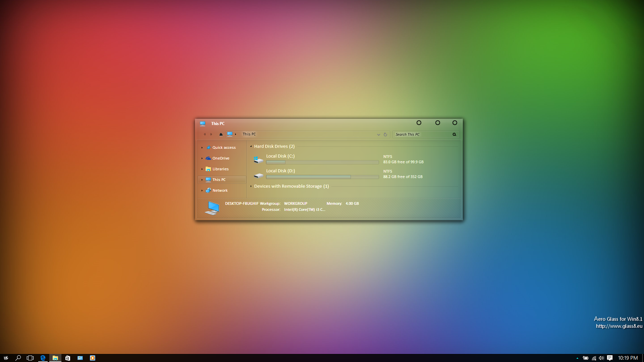Click the search magnifier in Search This PC
The image size is (644, 362).
(454, 134)
